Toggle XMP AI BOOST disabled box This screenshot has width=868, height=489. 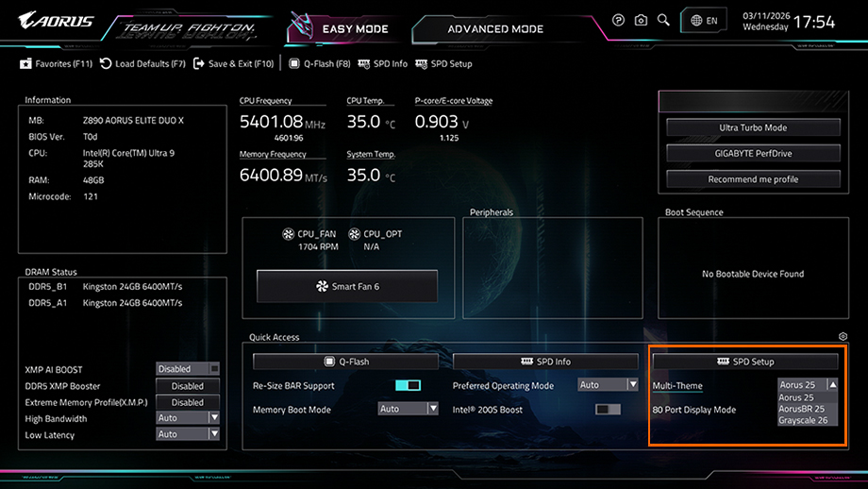click(x=188, y=369)
